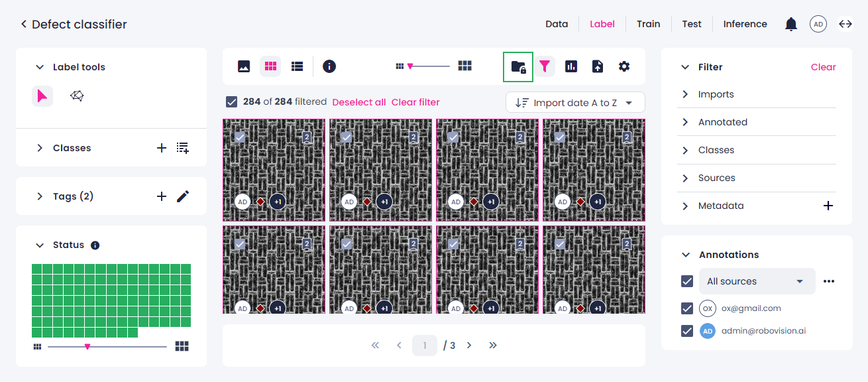Open the Data tab
Viewport: 868px width, 382px height.
[x=557, y=24]
